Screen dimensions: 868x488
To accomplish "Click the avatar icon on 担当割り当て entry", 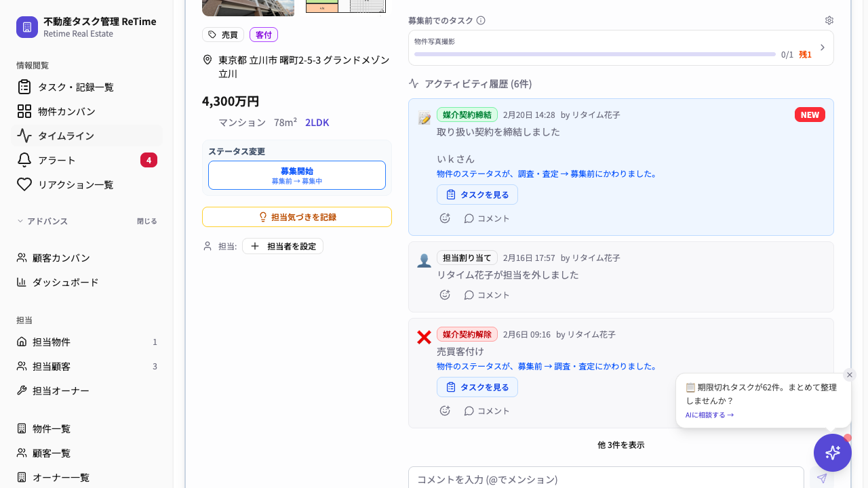I will (x=424, y=261).
